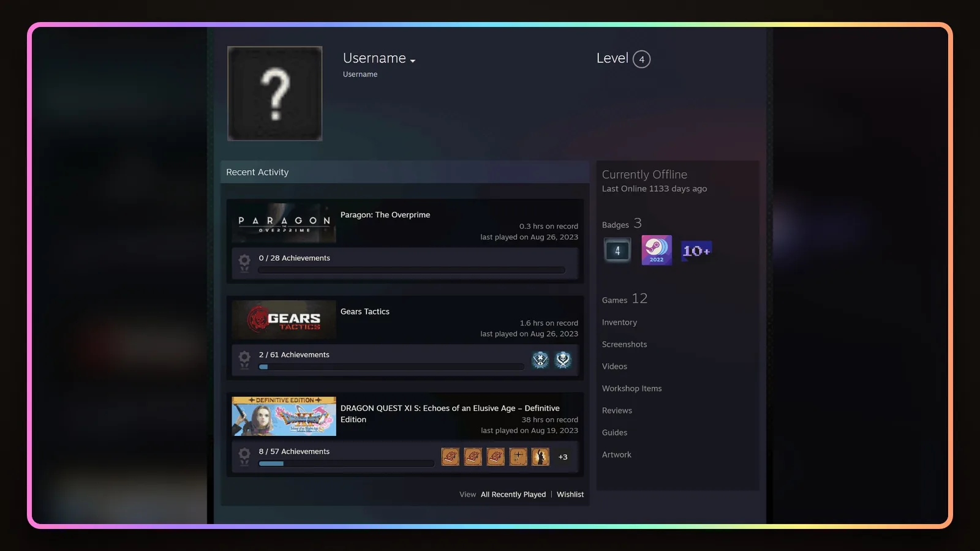Open the Steam 2022 badge
The image size is (980, 551).
coord(657,250)
